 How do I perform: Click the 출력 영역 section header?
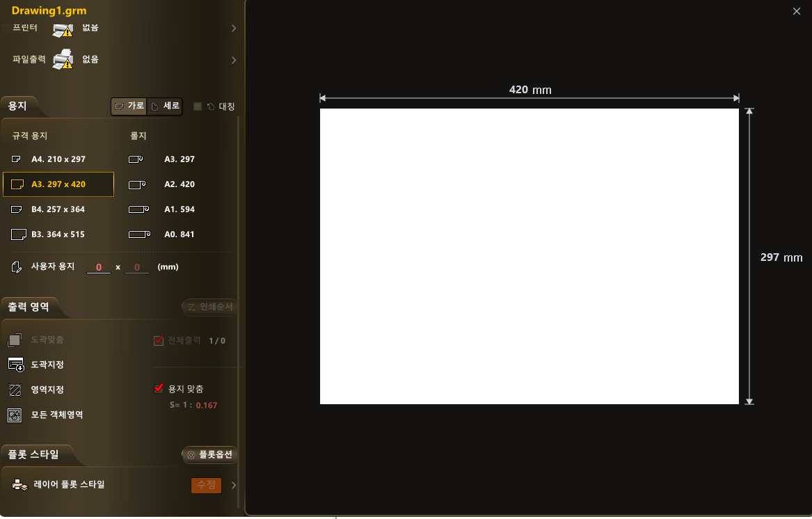coord(29,307)
